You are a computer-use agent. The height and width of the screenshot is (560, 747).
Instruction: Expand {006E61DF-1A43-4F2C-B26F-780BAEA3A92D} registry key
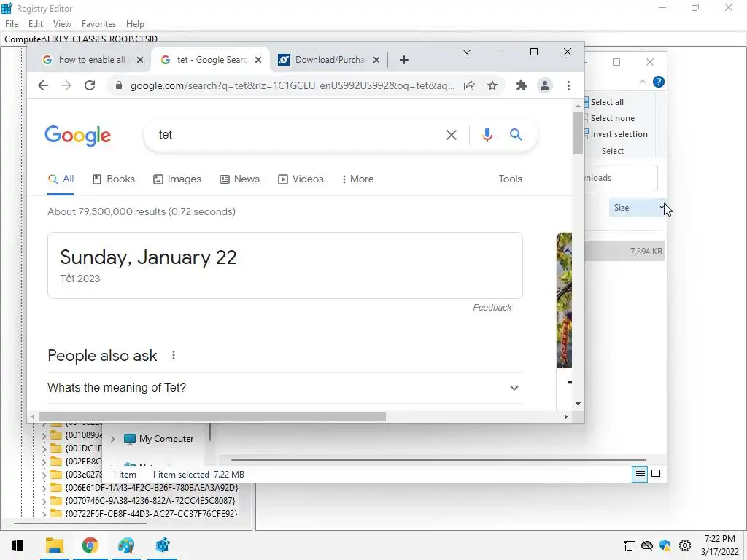44,488
